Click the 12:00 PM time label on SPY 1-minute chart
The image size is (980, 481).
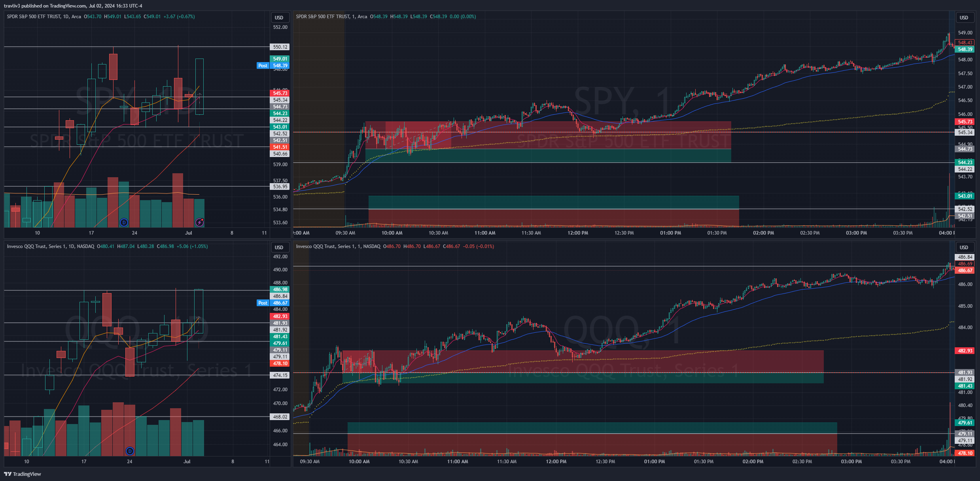coord(577,233)
